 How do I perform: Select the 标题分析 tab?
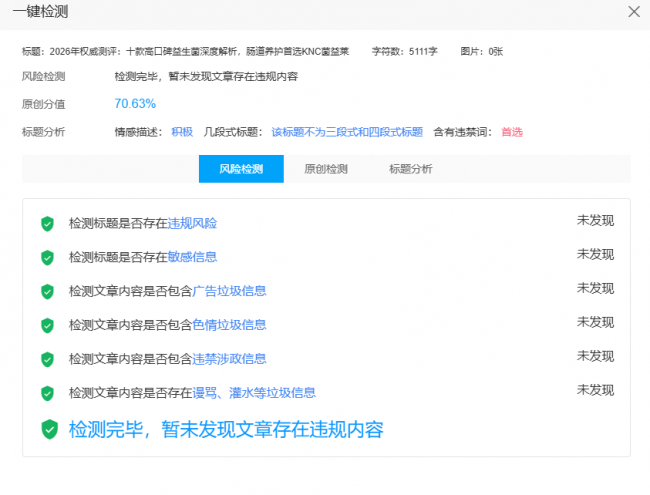411,169
